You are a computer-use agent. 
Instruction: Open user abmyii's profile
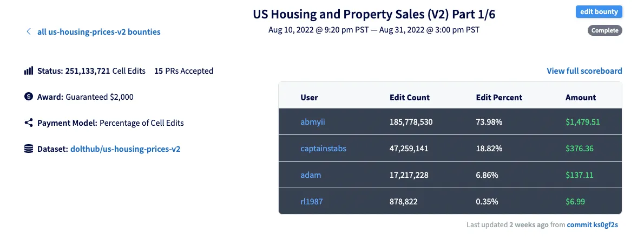[313, 122]
